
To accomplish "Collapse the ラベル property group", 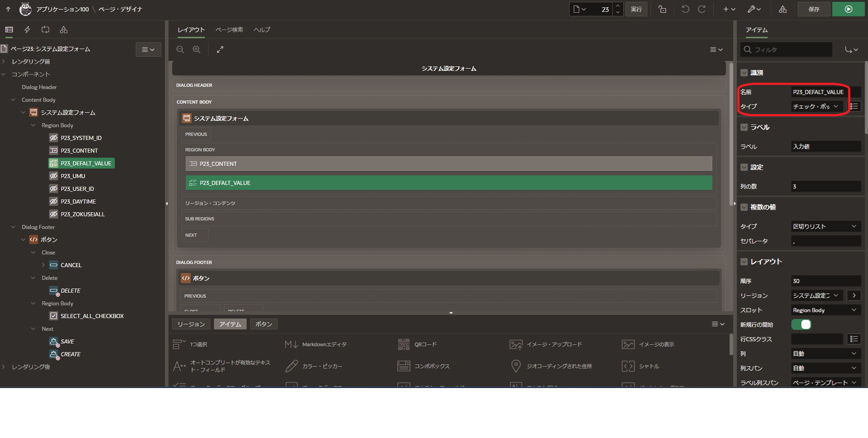I will [x=744, y=127].
